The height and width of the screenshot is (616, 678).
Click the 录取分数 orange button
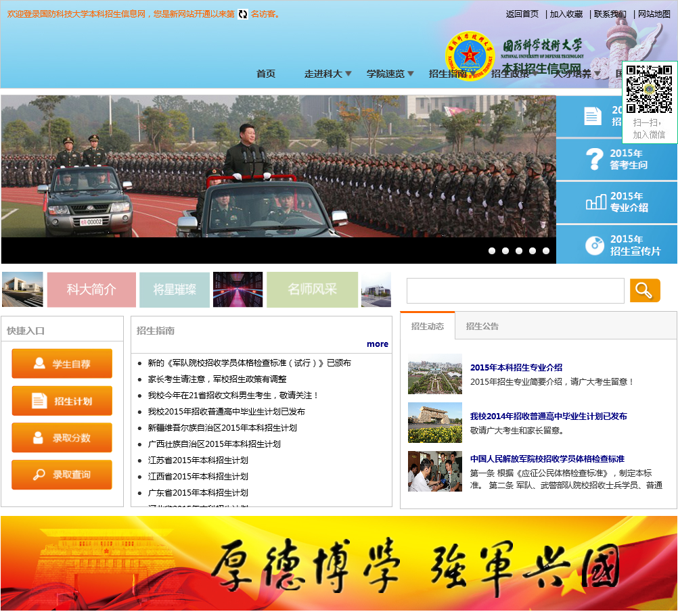point(62,437)
